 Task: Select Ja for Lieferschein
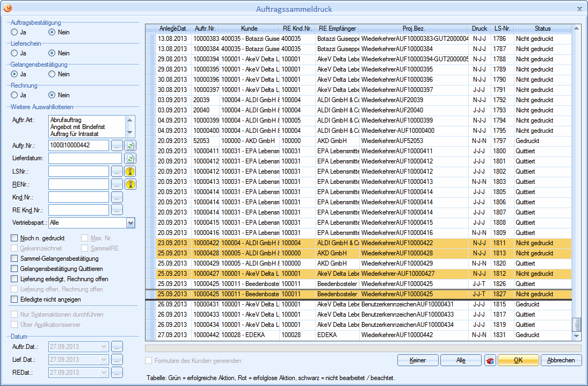[14, 53]
